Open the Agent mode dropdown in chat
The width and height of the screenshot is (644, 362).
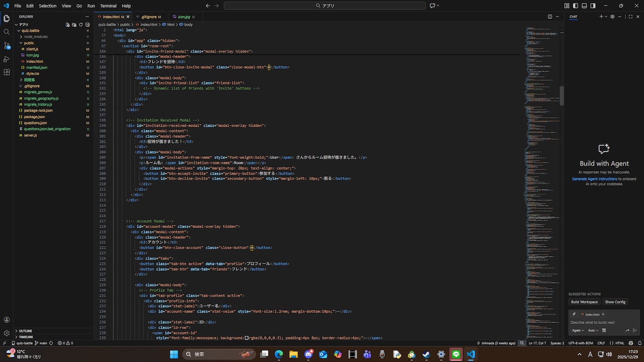[578, 330]
